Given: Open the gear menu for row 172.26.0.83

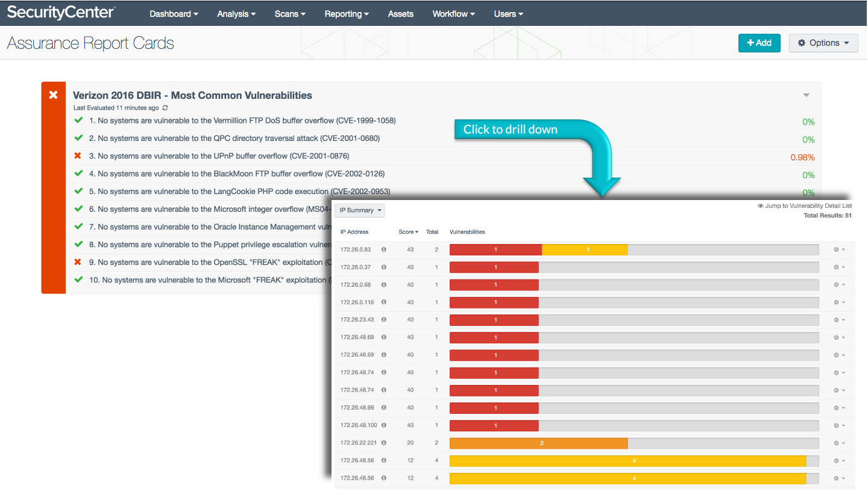Looking at the screenshot, I should [x=839, y=249].
